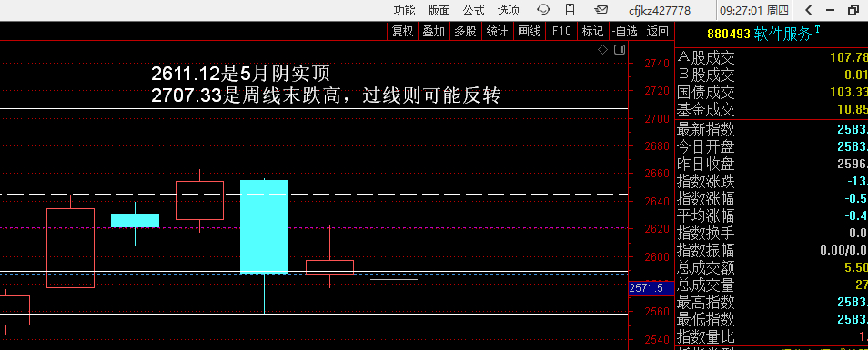This screenshot has height=350, width=868.
Task: Click the 统计 toolbar button
Action: pos(497,32)
